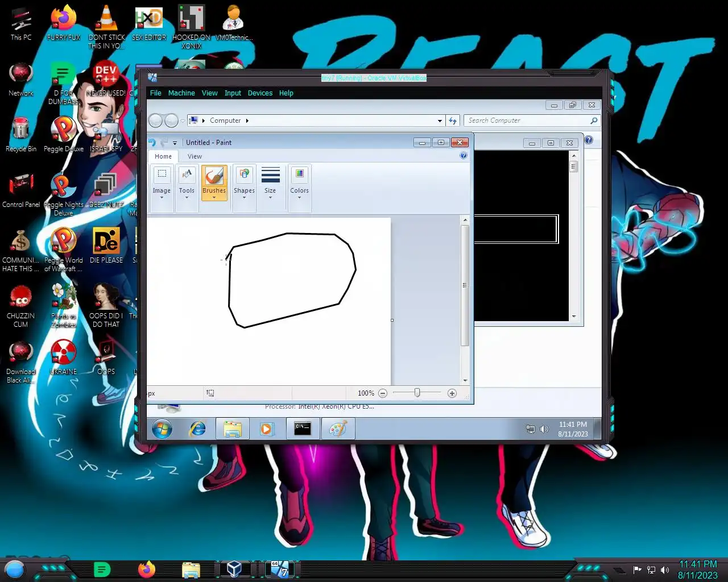Open File Explorer from the host taskbar

191,569
